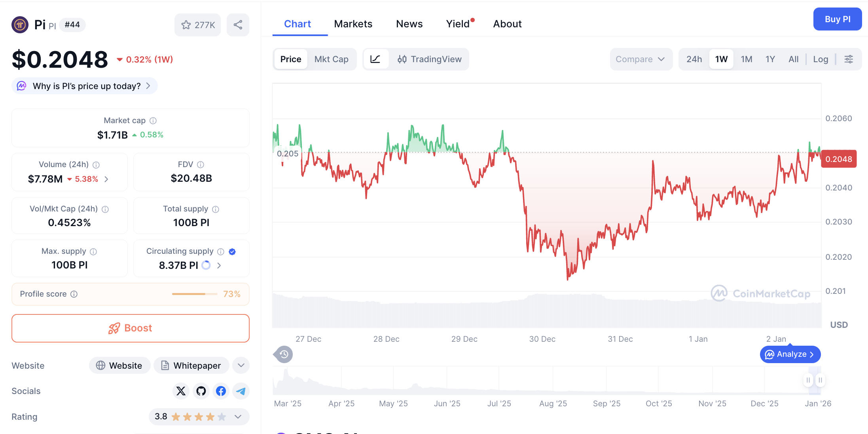Viewport: 868px width, 434px height.
Task: Click the Buy PI button
Action: pos(838,19)
